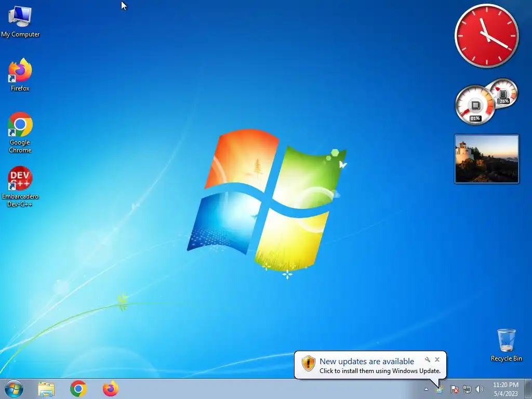Select the Firefox desktop shortcut

pos(20,75)
